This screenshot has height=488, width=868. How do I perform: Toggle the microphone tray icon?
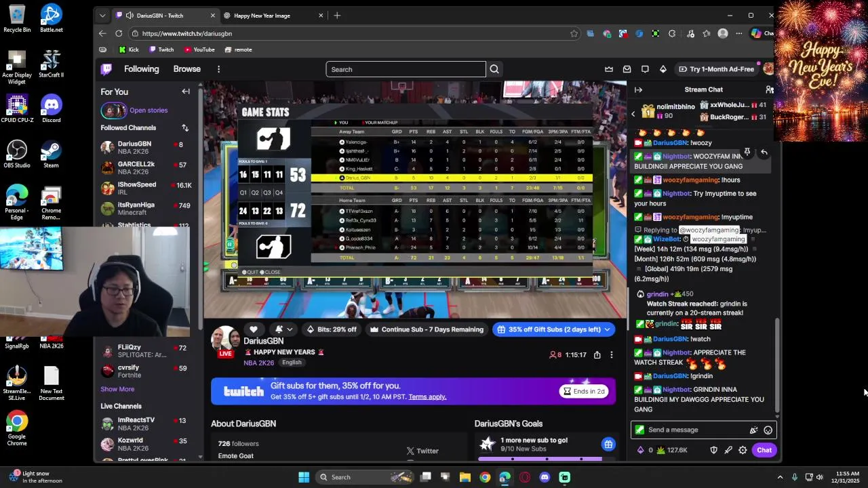794,477
